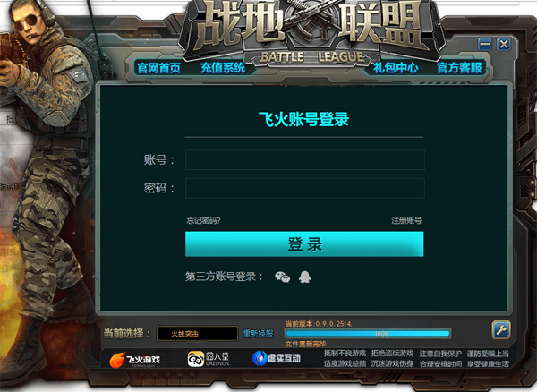Screen dimensions: 537x392
Task: Open settings with the wrench icon
Action: [x=501, y=330]
